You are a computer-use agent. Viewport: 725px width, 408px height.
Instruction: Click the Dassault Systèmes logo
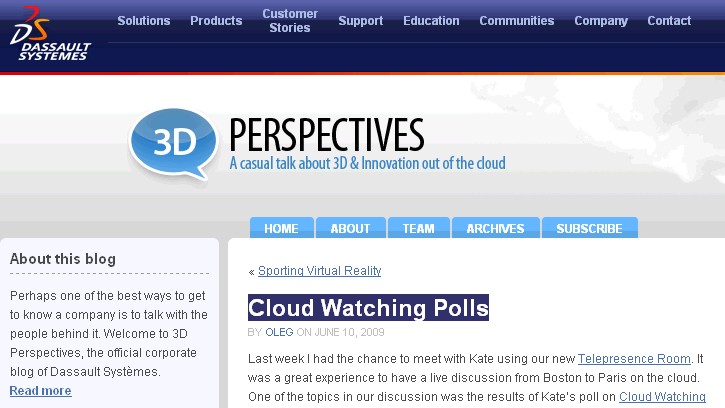[x=49, y=34]
